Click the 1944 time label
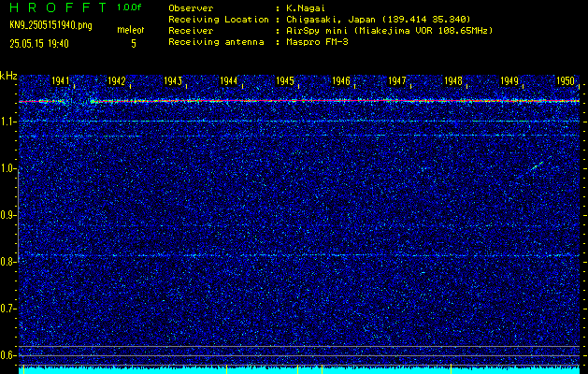The image size is (588, 374). coord(228,81)
